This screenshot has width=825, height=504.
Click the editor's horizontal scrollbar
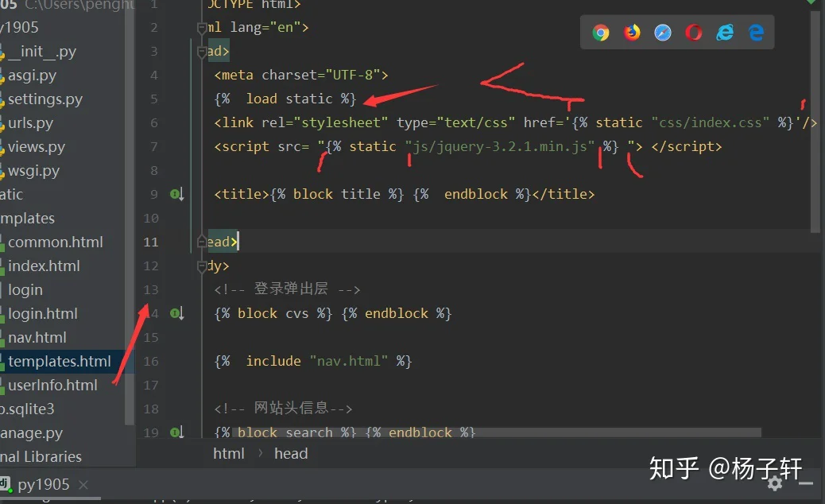[497, 432]
